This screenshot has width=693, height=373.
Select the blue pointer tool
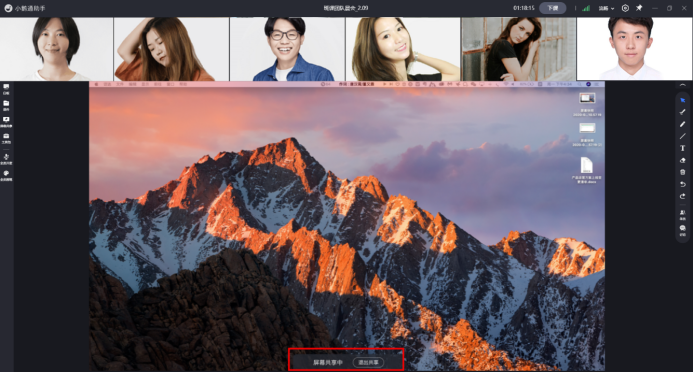pyautogui.click(x=683, y=100)
